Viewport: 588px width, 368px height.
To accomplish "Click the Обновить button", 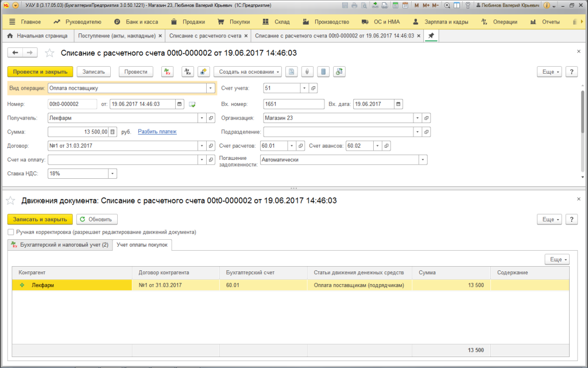I will pos(96,219).
